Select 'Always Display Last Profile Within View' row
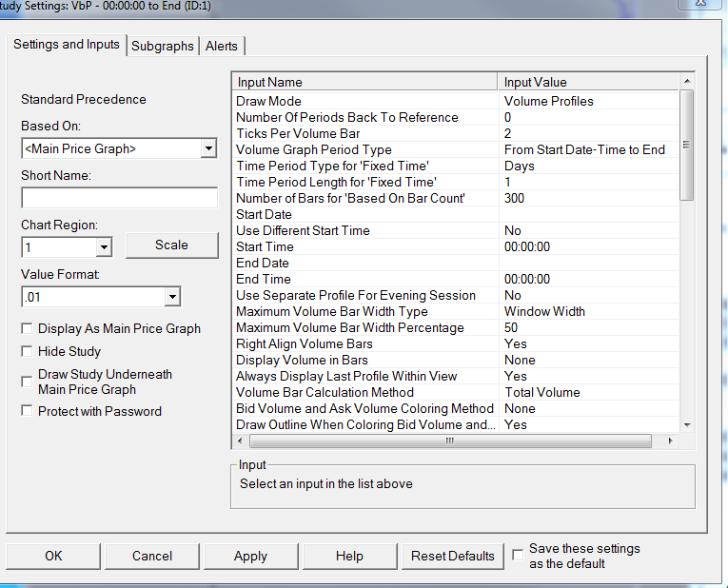This screenshot has height=588, width=728. point(456,377)
